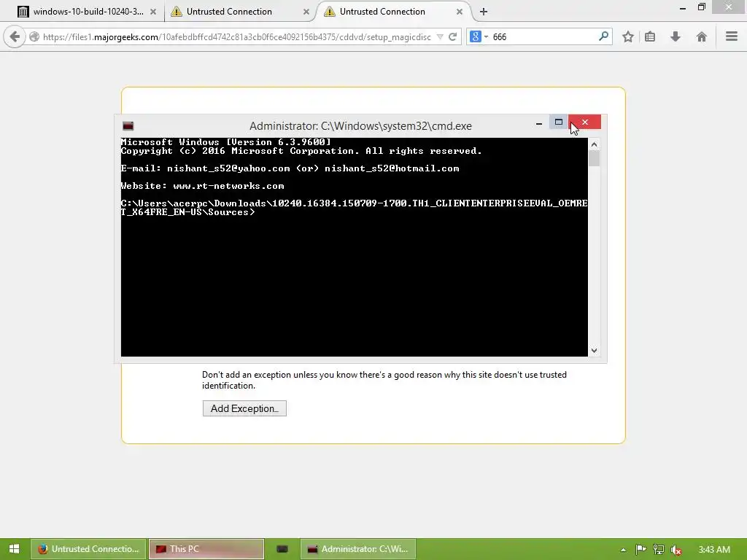Image resolution: width=747 pixels, height=560 pixels.
Task: Click the site identity globe icon
Action: click(x=34, y=36)
